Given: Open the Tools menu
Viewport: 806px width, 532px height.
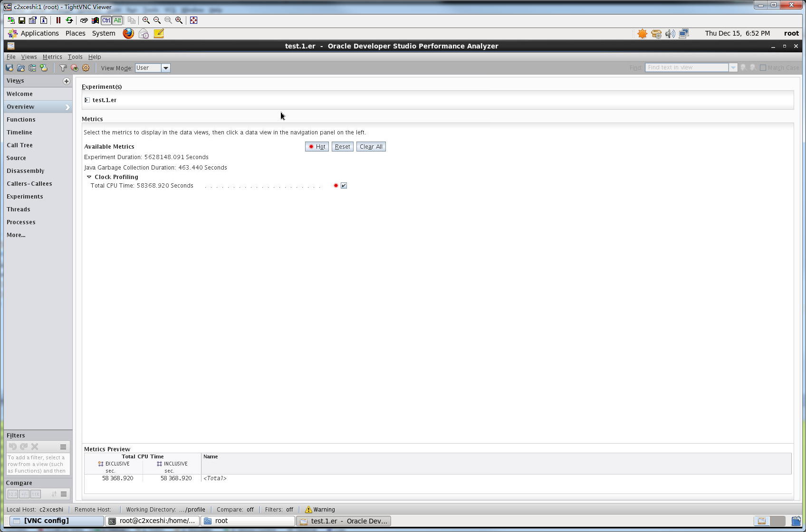Looking at the screenshot, I should click(x=75, y=57).
